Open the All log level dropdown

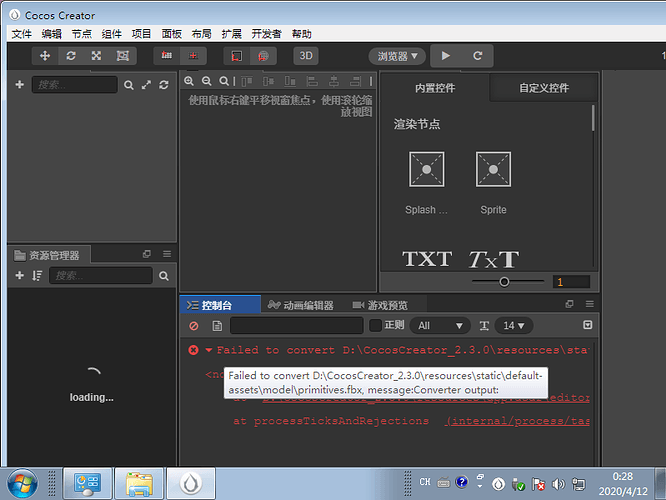[x=440, y=325]
